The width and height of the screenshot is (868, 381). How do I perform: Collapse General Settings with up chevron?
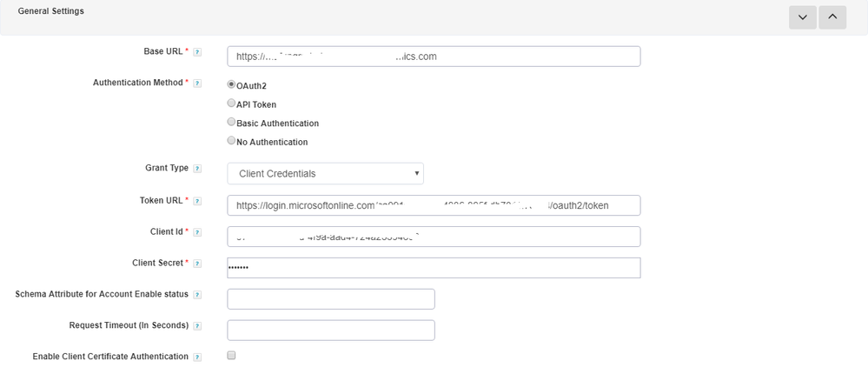point(832,17)
